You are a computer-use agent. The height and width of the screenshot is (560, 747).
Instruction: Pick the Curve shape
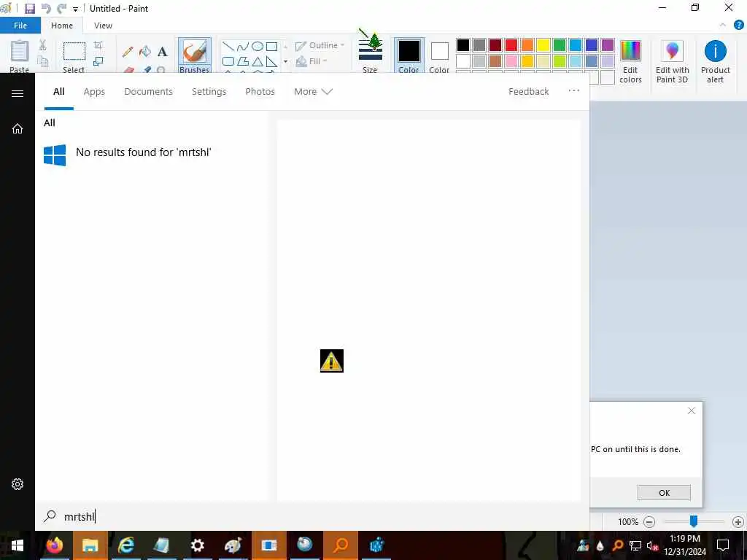(x=242, y=46)
